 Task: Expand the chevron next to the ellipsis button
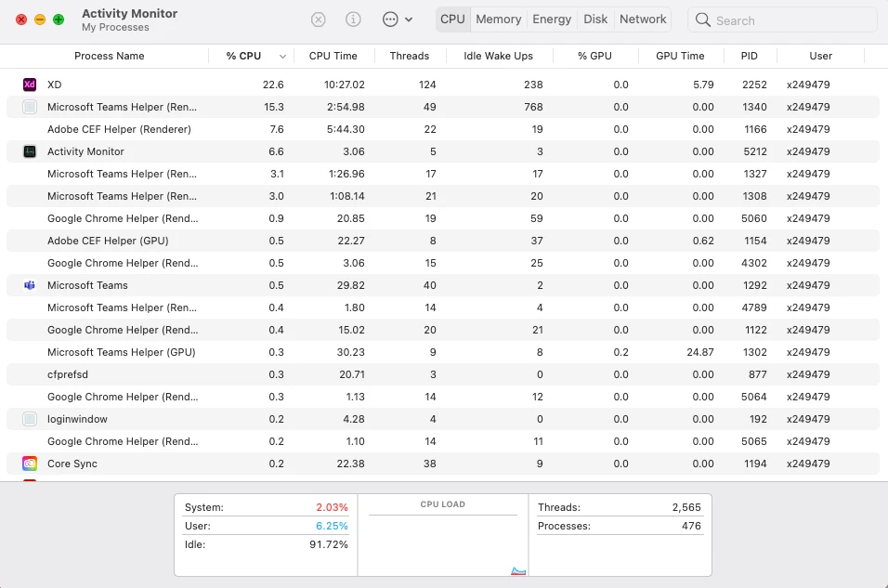pos(409,20)
